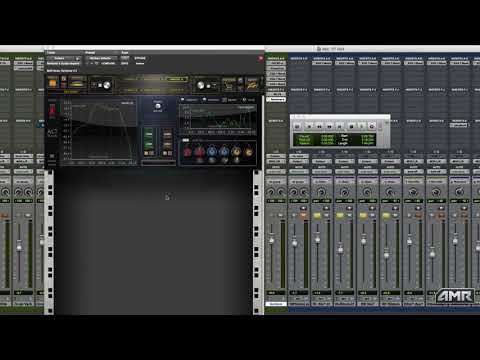This screenshot has width=480, height=360.
Task: Click the Online button in the Transport window
Action: click(297, 126)
